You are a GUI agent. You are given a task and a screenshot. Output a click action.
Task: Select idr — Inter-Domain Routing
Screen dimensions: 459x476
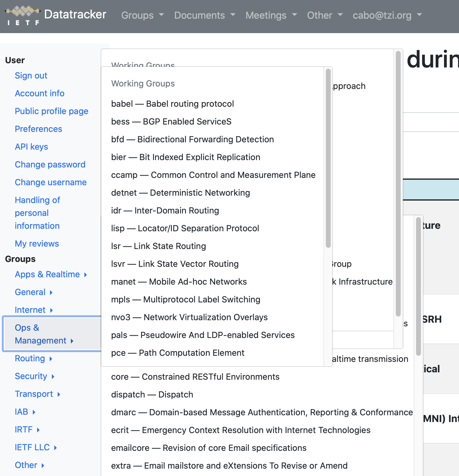[165, 210]
